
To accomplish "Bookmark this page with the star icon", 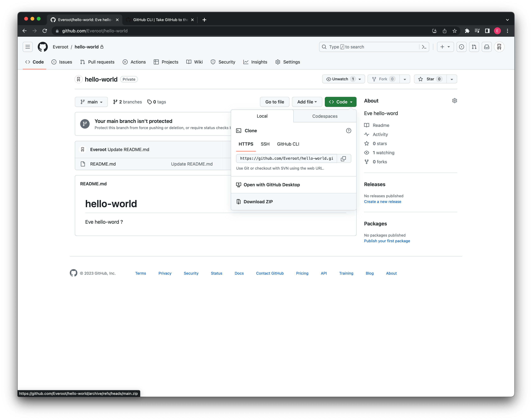I will point(454,31).
